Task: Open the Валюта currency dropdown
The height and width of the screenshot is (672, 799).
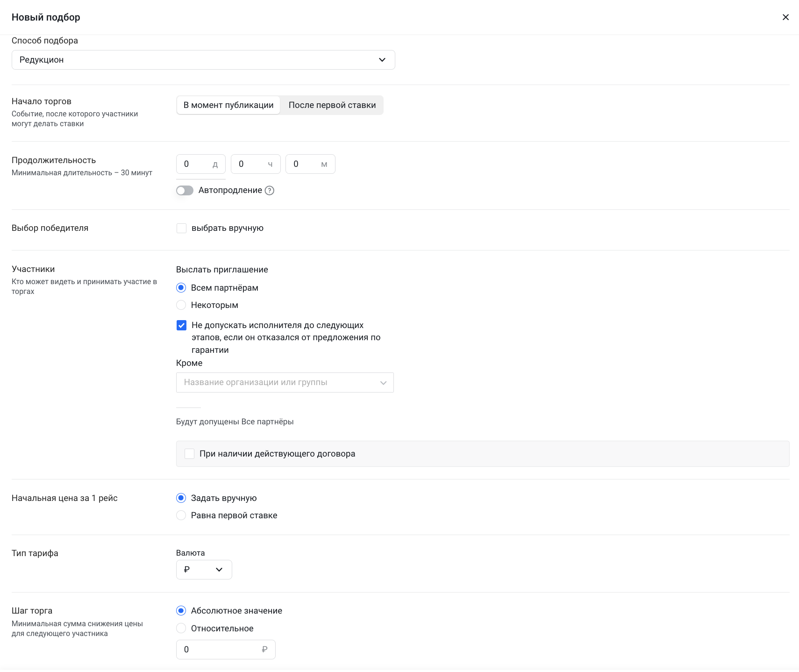Action: click(204, 570)
